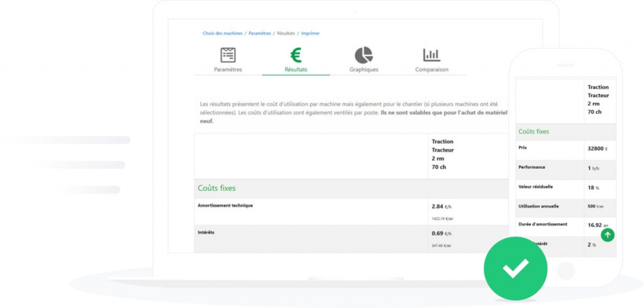Image resolution: width=644 pixels, height=308 pixels.
Task: Click the large green checkmark badge
Action: 515,268
